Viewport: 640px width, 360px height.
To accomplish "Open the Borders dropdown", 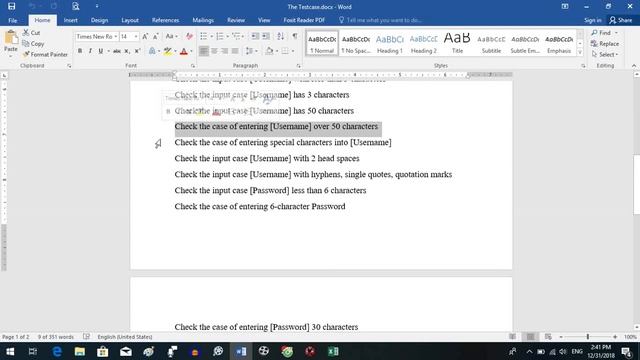I will coord(293,51).
